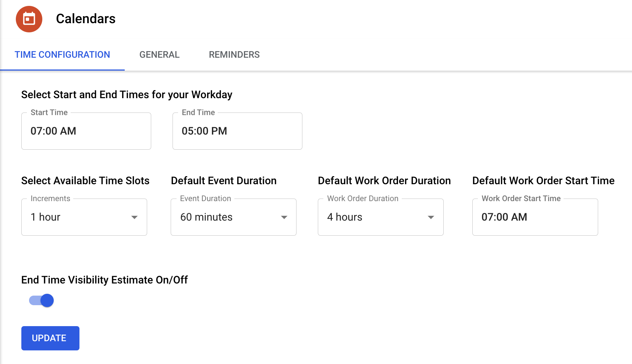Image resolution: width=632 pixels, height=364 pixels.
Task: Click the caret arrow in Increments field
Action: pos(134,217)
